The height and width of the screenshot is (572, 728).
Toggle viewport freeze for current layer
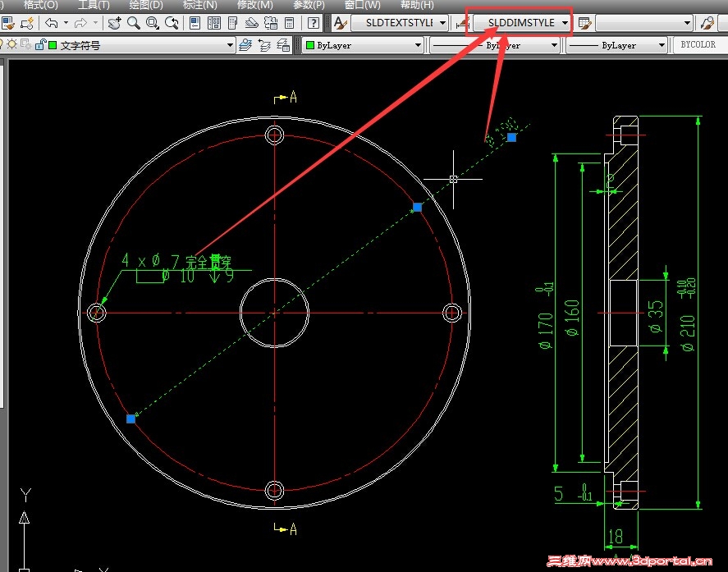(26, 44)
